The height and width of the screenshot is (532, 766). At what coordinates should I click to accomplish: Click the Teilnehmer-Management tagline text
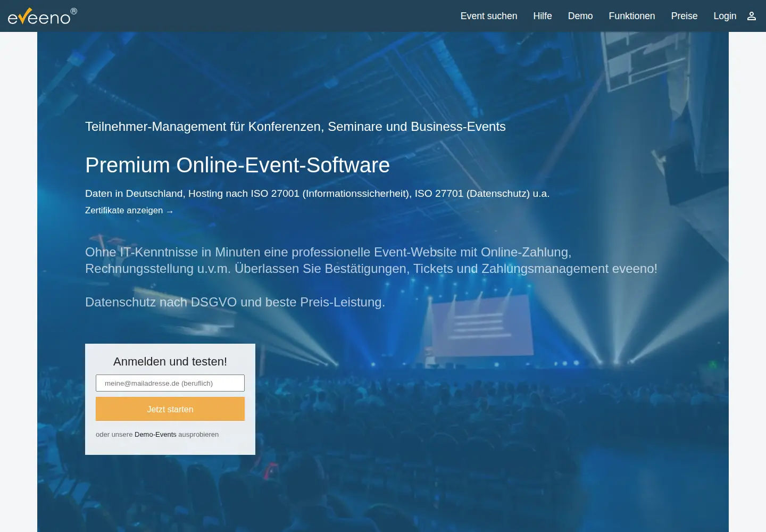click(295, 127)
